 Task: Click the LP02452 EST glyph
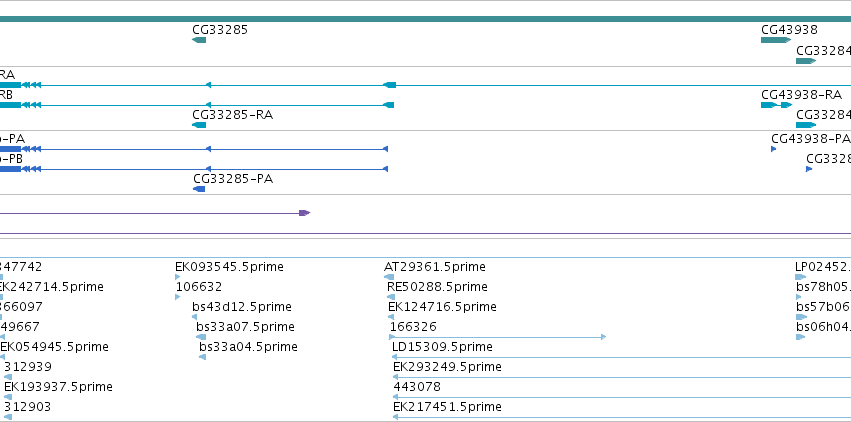[801, 277]
